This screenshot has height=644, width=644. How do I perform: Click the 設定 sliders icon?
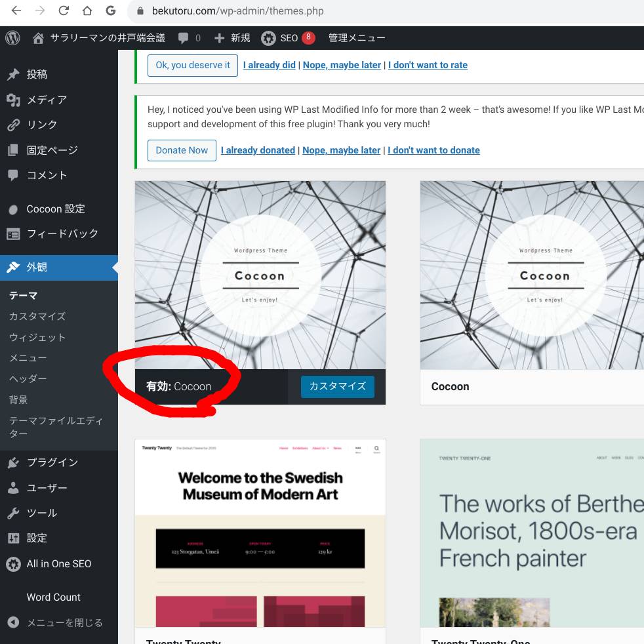click(x=13, y=538)
